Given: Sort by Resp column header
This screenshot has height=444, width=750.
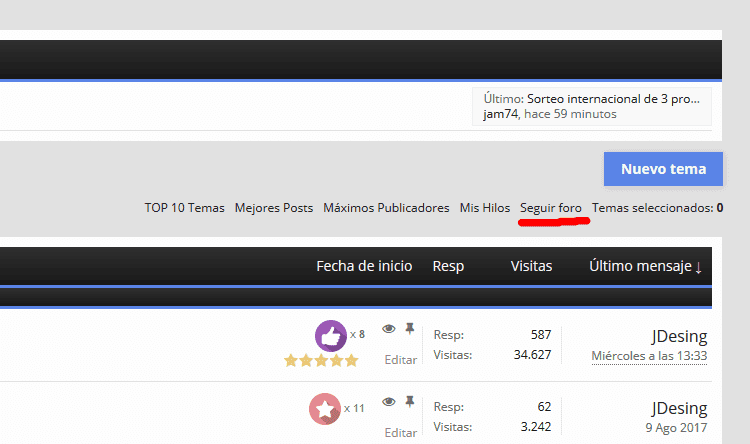Looking at the screenshot, I should (448, 266).
